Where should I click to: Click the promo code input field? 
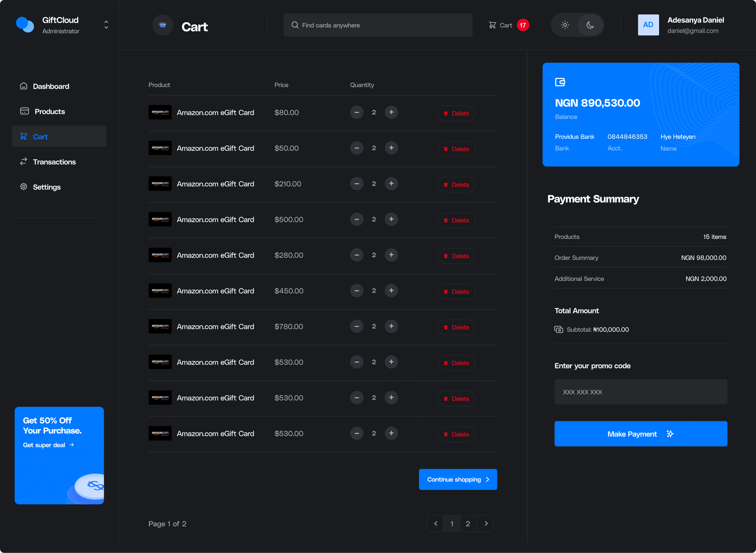coord(641,392)
